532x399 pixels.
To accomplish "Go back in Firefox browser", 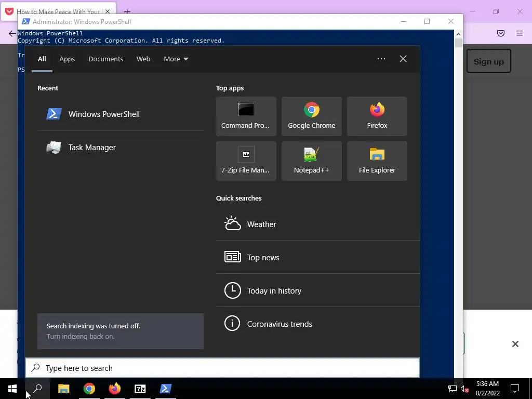I will pyautogui.click(x=12, y=33).
